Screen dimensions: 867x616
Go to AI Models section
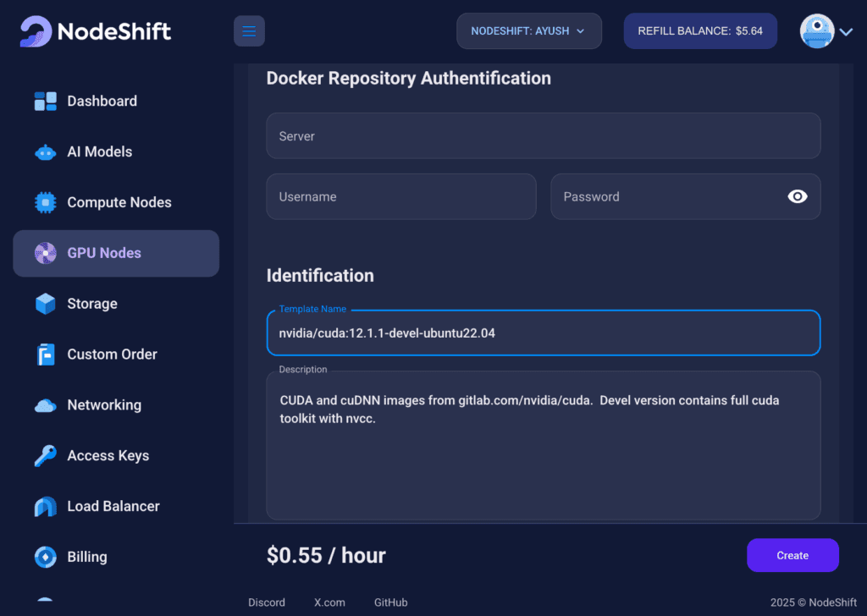coord(116,152)
